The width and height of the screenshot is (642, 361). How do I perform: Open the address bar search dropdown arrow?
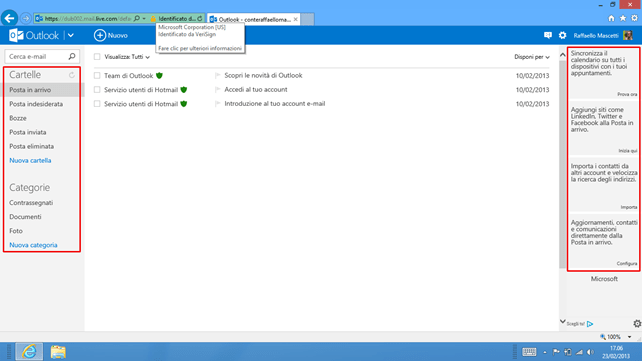click(x=144, y=18)
